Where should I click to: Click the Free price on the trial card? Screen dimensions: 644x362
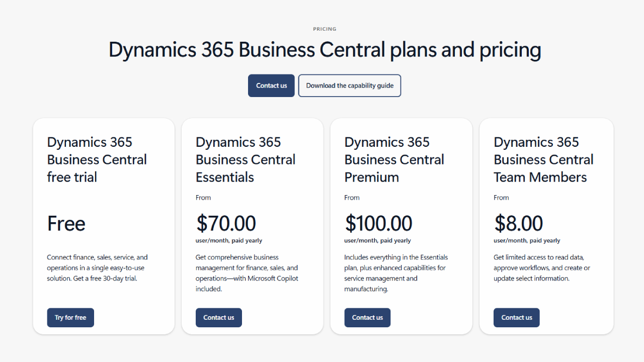[x=66, y=223]
